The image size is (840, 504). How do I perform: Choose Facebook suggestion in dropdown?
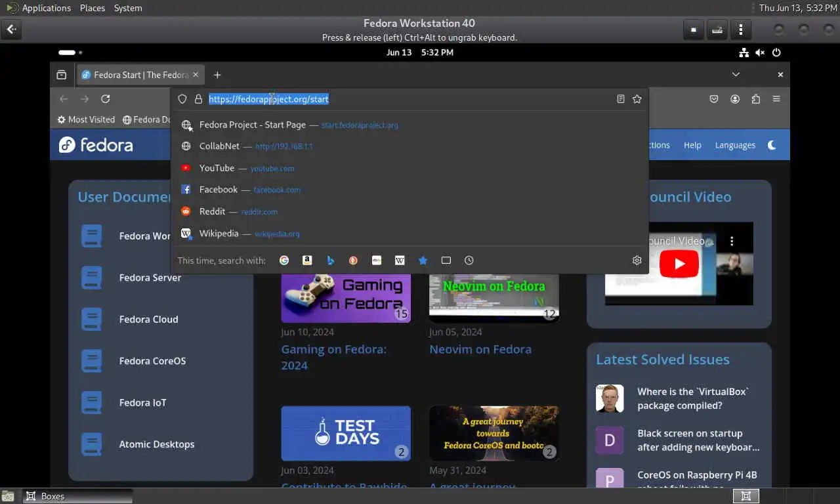(x=409, y=190)
